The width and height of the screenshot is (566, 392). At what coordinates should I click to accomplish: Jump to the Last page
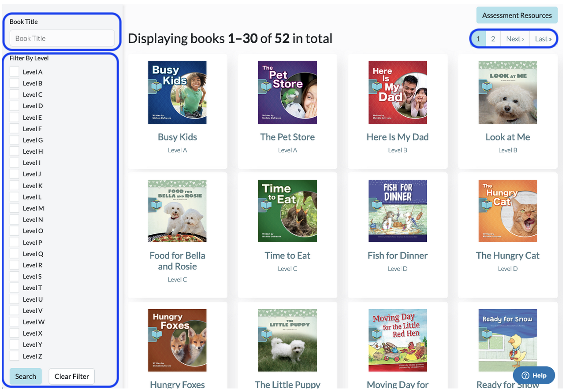543,39
